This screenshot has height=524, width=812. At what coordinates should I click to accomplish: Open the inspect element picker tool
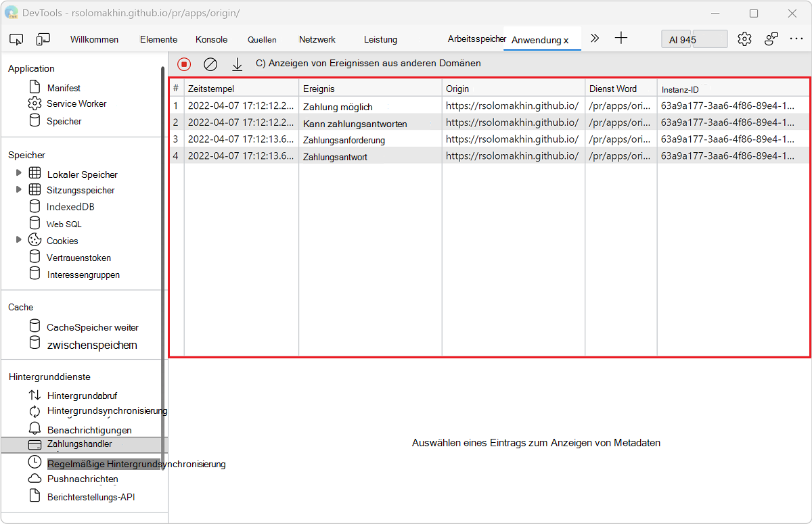click(17, 39)
